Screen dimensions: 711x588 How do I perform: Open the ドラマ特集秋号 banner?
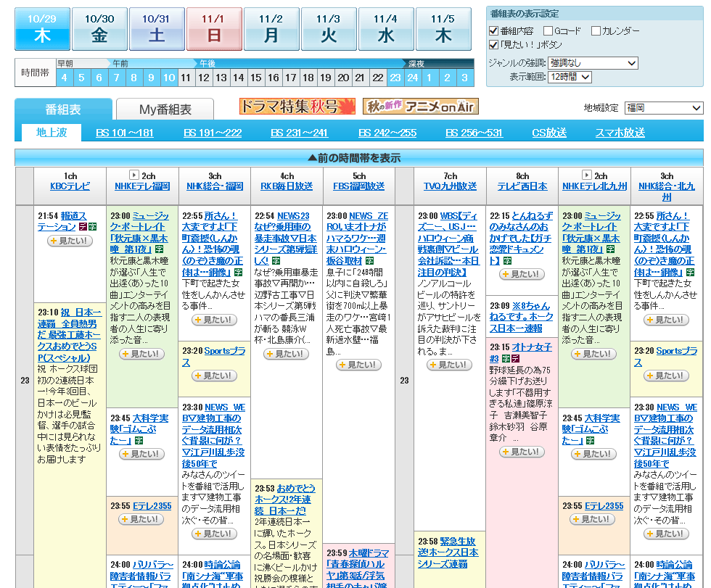(x=297, y=107)
